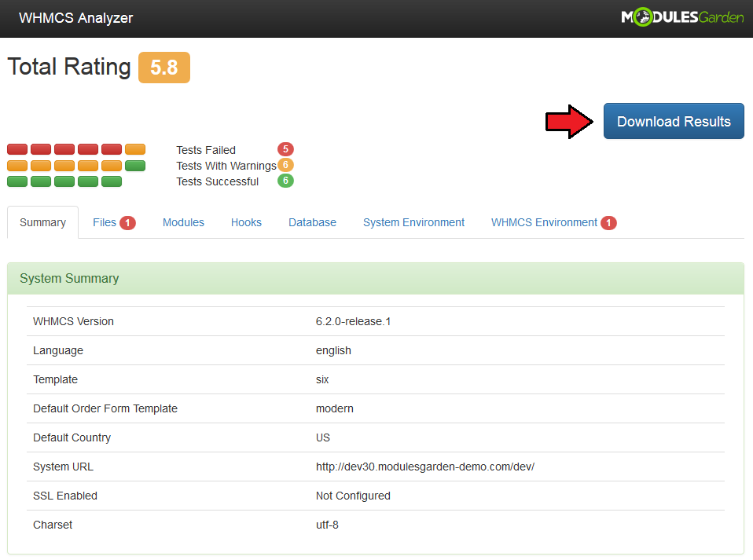The height and width of the screenshot is (560, 753).
Task: Select the modern order form value
Action: click(x=335, y=409)
